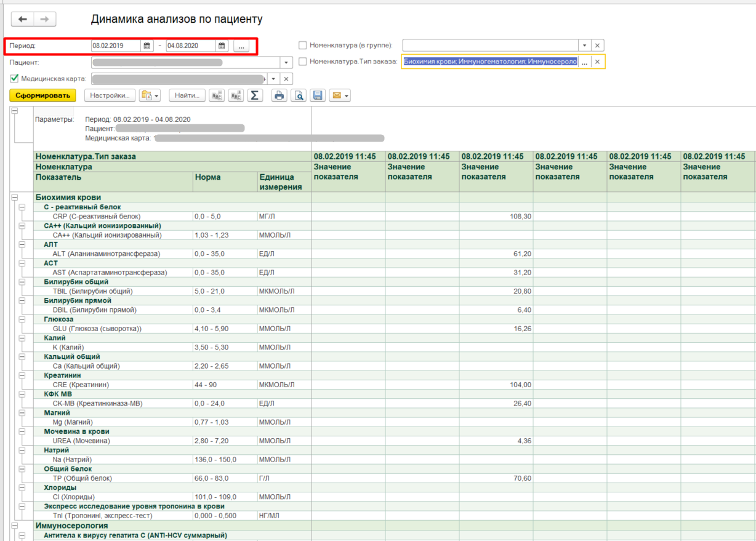Collapse the Иммуносерология group
This screenshot has height=541, width=756.
(14, 526)
